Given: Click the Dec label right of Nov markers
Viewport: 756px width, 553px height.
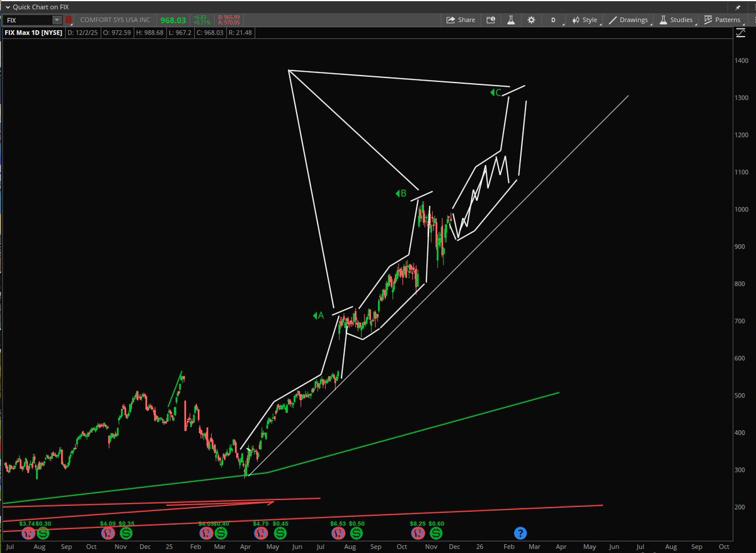Looking at the screenshot, I should tap(455, 547).
